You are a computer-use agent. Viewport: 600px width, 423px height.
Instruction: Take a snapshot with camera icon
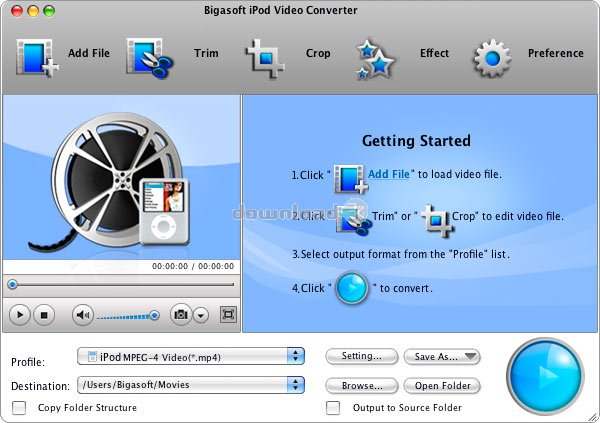click(x=181, y=315)
